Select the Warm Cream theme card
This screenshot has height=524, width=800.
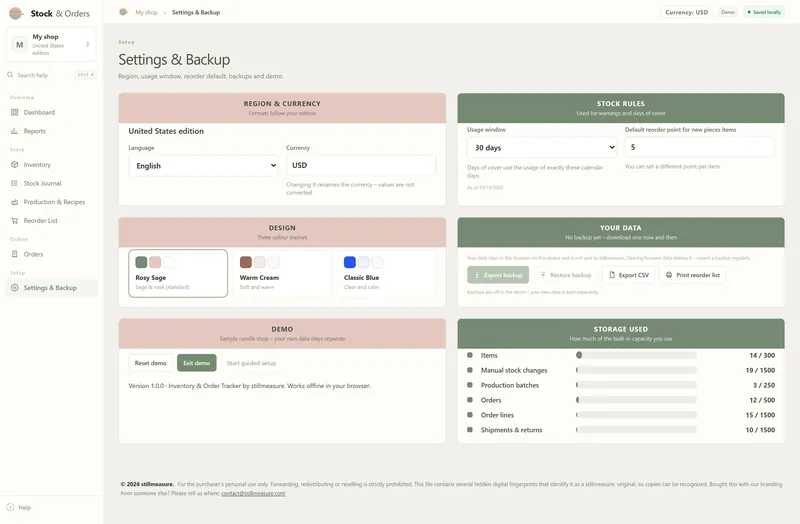pyautogui.click(x=282, y=273)
